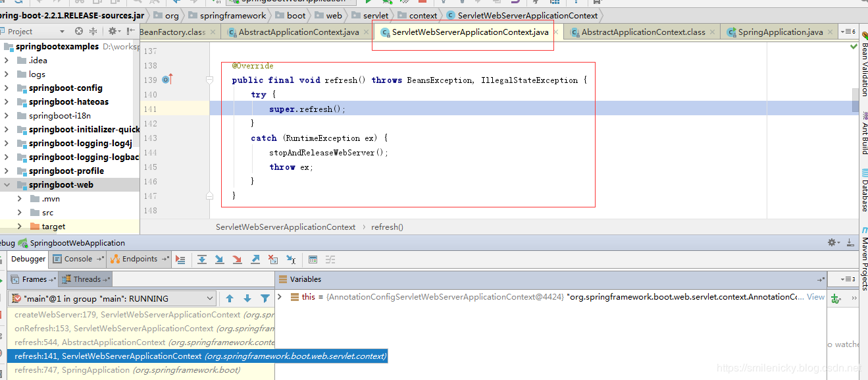Select onRefresh:153 stack frame
Viewport: 868px width, 380px height.
pos(141,328)
